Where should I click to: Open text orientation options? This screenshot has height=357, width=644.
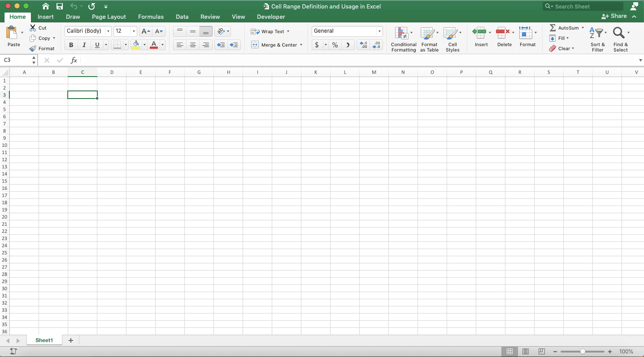pyautogui.click(x=222, y=31)
